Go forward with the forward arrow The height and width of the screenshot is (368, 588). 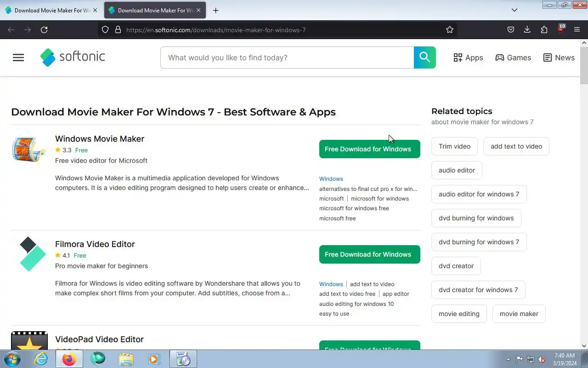pyautogui.click(x=28, y=30)
